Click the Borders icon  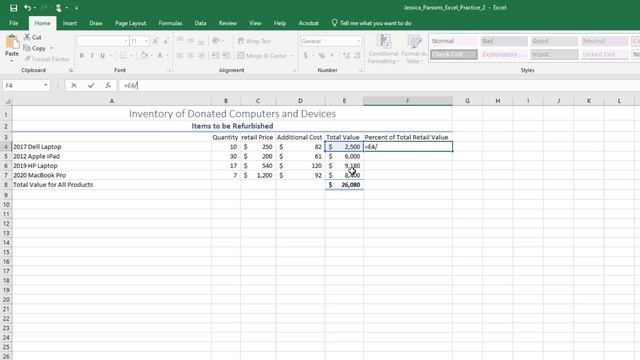(123, 56)
